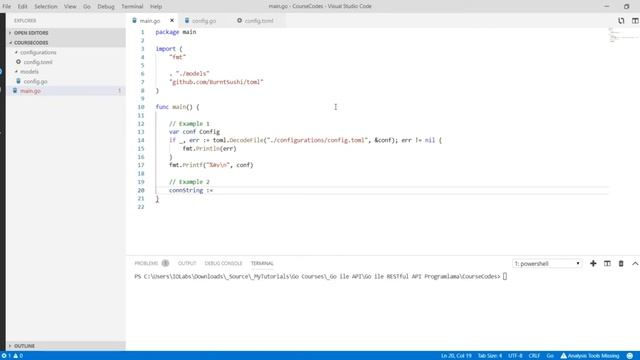Switch to the config.go editor tab
Screen dimensions: 640x360
(x=204, y=21)
